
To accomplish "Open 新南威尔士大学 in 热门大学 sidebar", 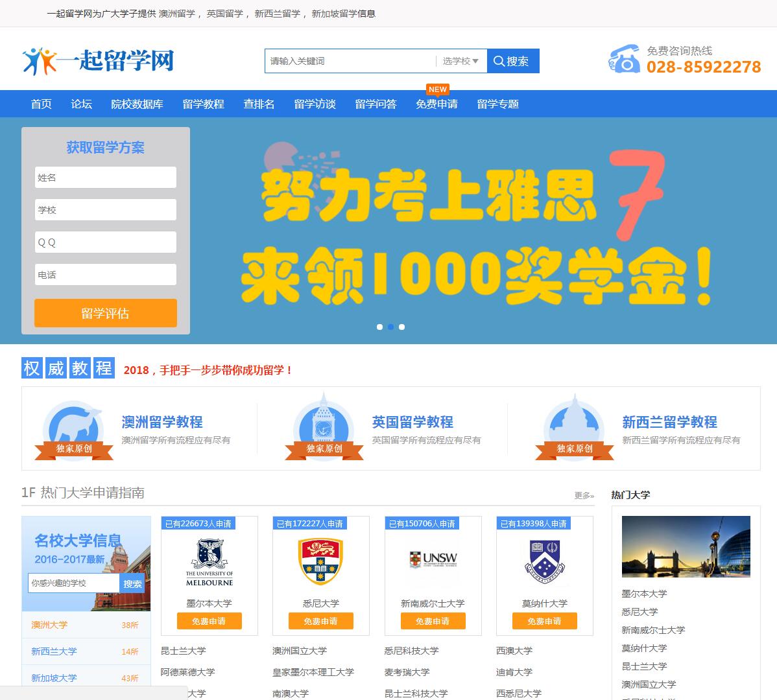I will [653, 630].
